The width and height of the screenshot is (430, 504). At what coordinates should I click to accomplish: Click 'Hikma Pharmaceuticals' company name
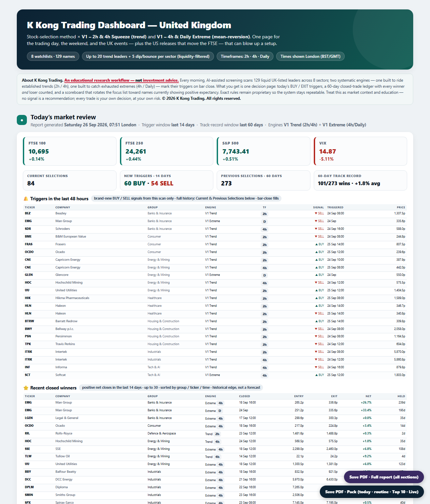[x=72, y=298]
